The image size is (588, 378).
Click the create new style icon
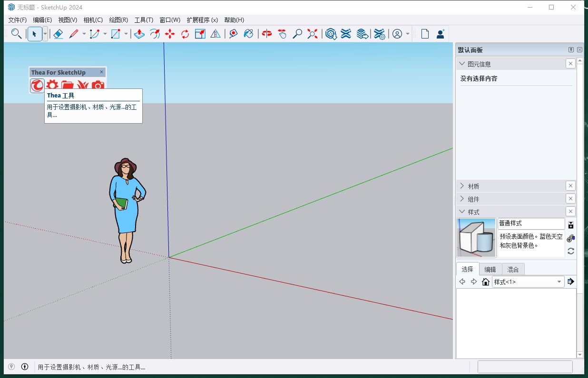[571, 238]
